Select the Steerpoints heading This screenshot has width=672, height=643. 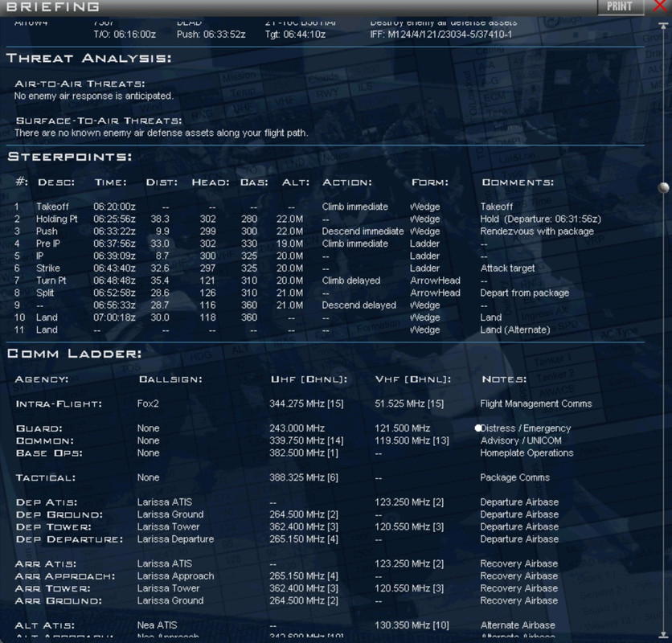(x=69, y=157)
